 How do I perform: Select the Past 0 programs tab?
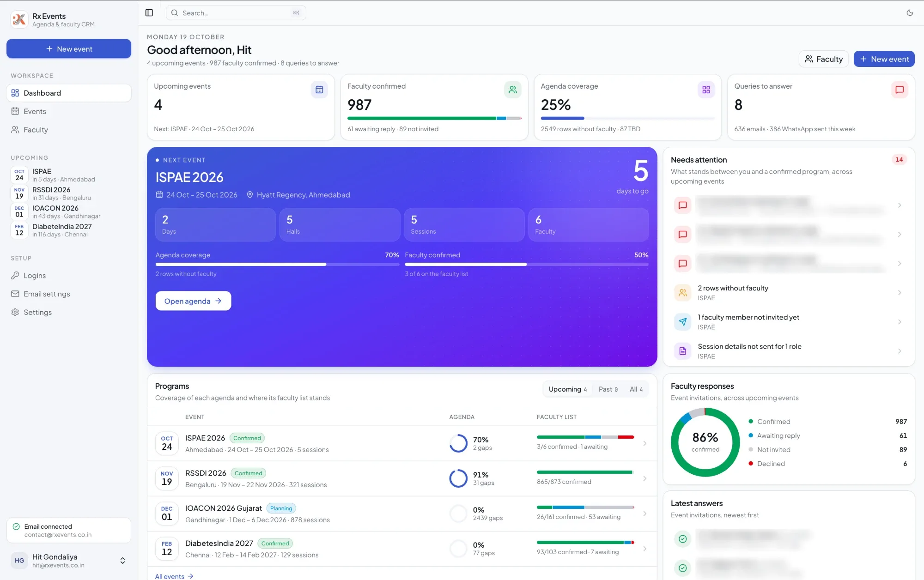608,389
